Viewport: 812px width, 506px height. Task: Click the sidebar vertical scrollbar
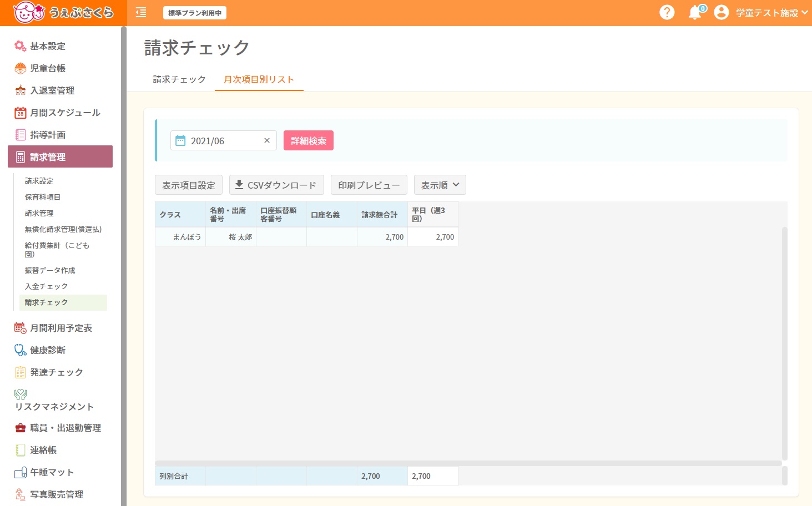[x=124, y=266]
